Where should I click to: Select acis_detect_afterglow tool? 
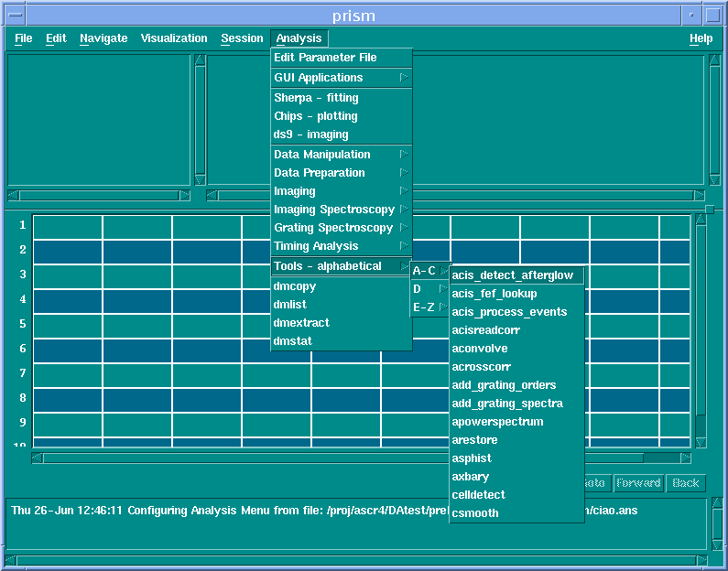click(x=516, y=275)
